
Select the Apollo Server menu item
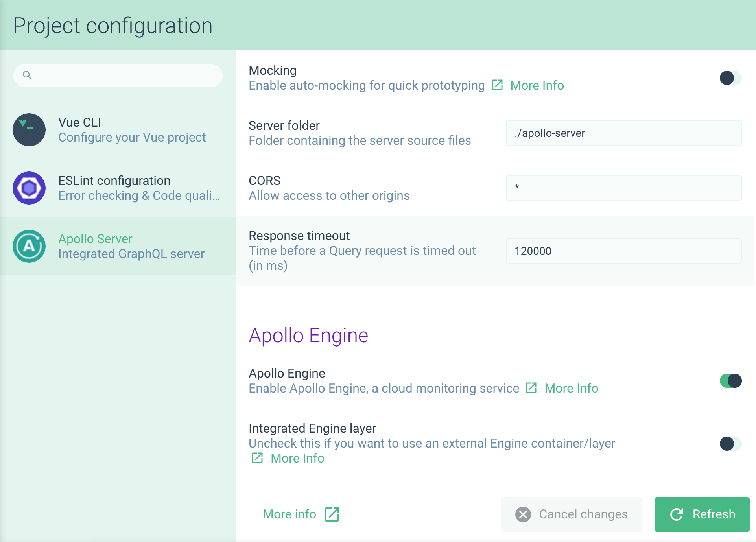[x=118, y=246]
